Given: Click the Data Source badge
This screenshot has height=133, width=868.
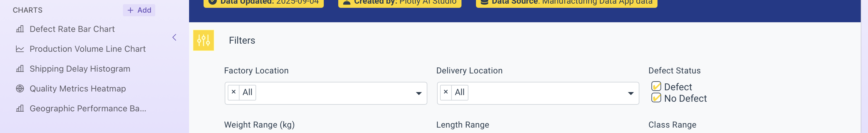Looking at the screenshot, I should [x=566, y=3].
